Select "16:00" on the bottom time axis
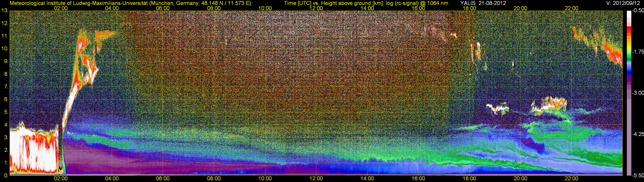 [418, 179]
